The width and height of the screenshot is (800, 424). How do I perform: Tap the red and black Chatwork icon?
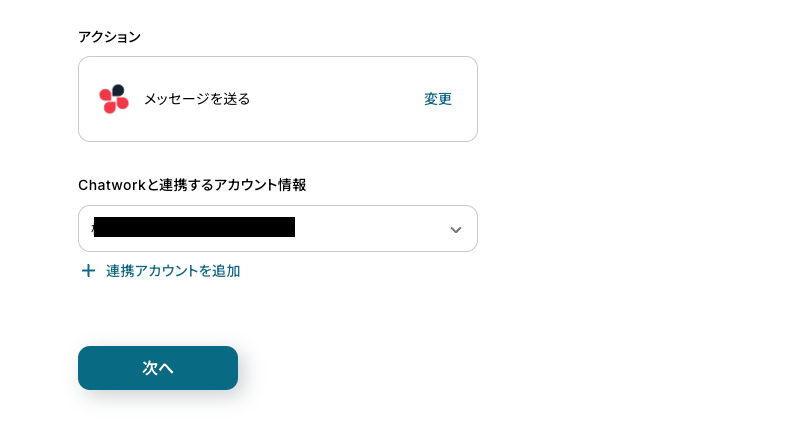(x=114, y=99)
